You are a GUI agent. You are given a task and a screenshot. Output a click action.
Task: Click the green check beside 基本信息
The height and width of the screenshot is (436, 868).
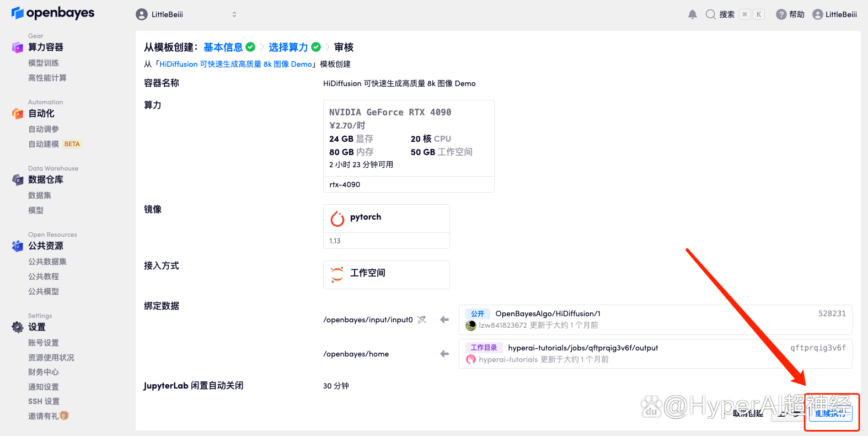[250, 47]
